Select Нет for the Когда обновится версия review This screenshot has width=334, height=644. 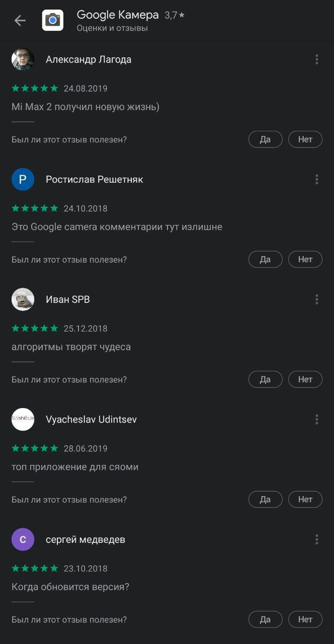[x=305, y=619]
